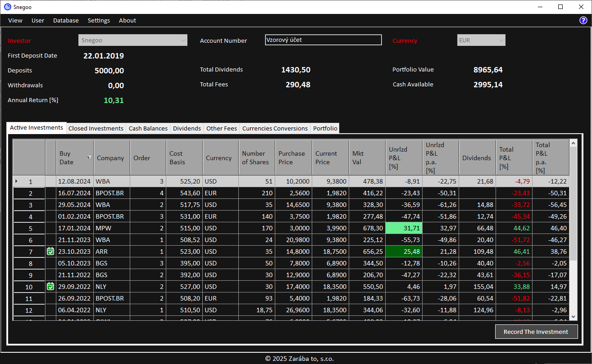
Task: Switch to the Cash Balances tab
Action: click(148, 129)
